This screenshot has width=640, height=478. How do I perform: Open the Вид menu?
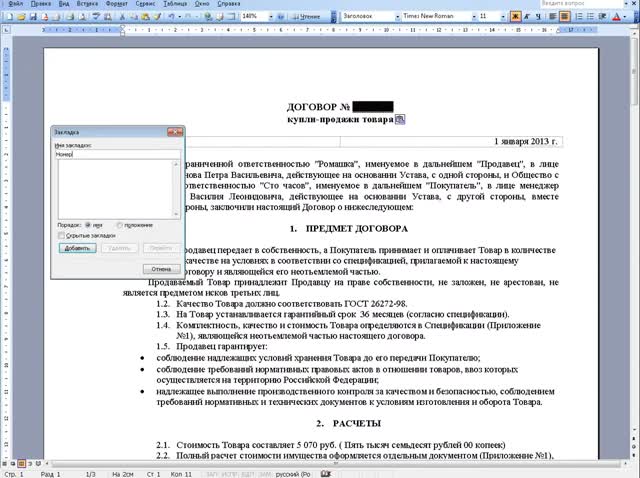click(64, 4)
